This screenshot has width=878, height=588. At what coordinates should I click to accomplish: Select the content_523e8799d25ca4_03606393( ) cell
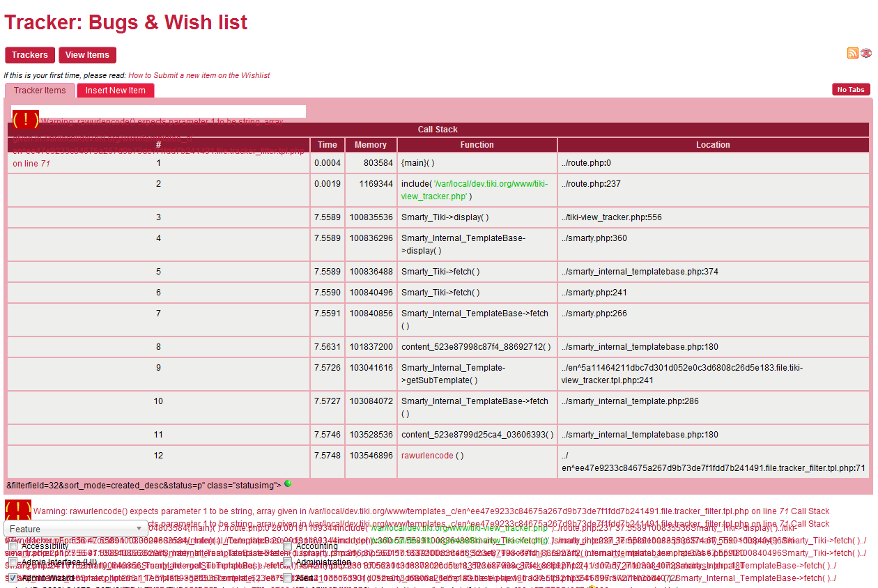coord(477,435)
